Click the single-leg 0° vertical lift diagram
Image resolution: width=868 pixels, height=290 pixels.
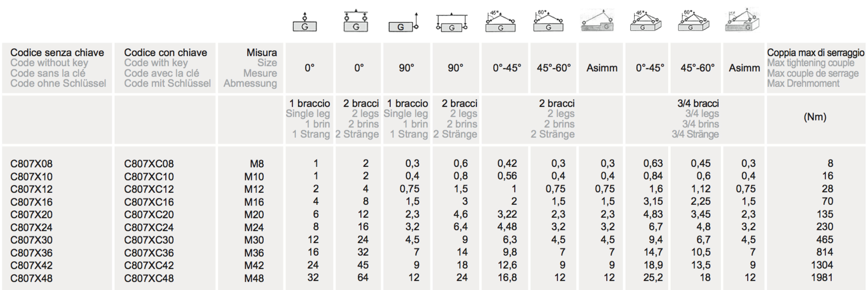pos(305,22)
